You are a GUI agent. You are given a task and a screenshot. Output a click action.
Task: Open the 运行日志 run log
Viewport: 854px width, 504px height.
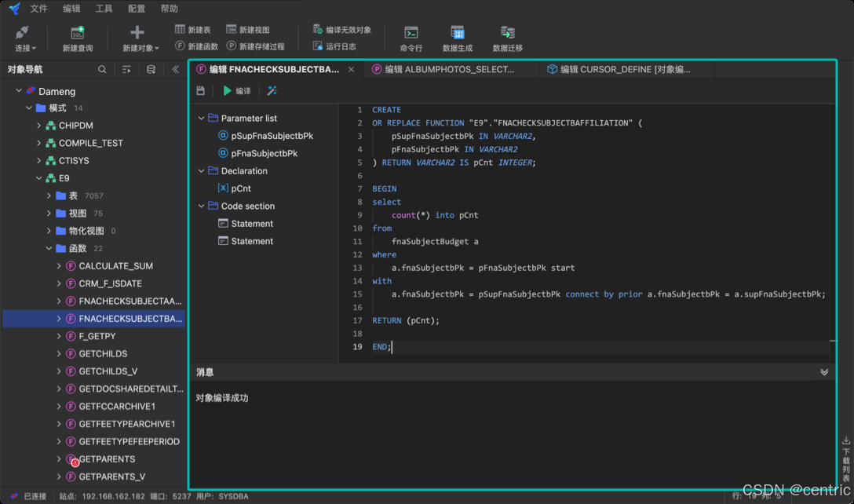coord(335,45)
